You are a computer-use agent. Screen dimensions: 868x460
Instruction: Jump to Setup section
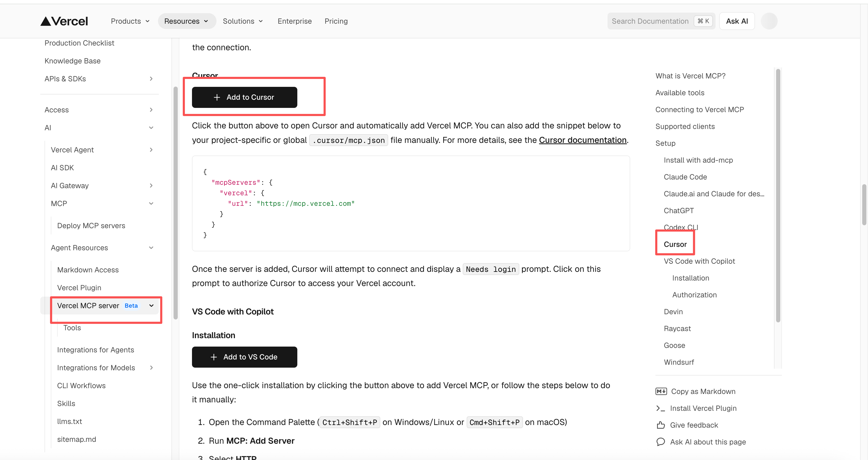point(665,143)
